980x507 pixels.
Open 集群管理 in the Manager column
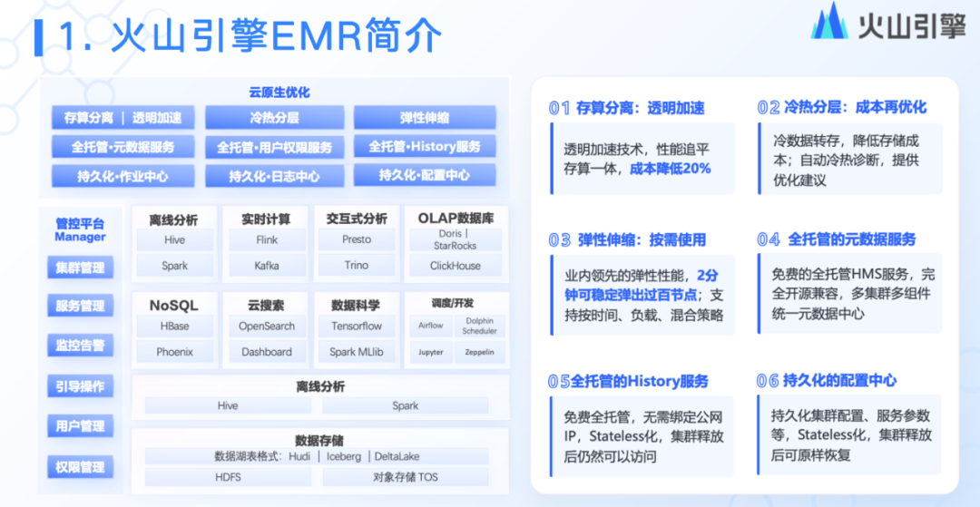tap(80, 268)
